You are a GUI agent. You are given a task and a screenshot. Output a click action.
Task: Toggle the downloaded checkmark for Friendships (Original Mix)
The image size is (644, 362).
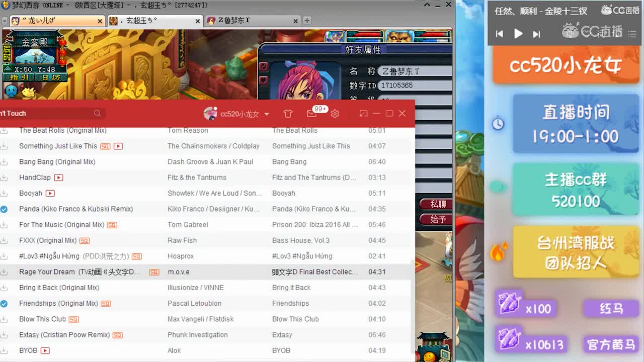[x=4, y=304]
